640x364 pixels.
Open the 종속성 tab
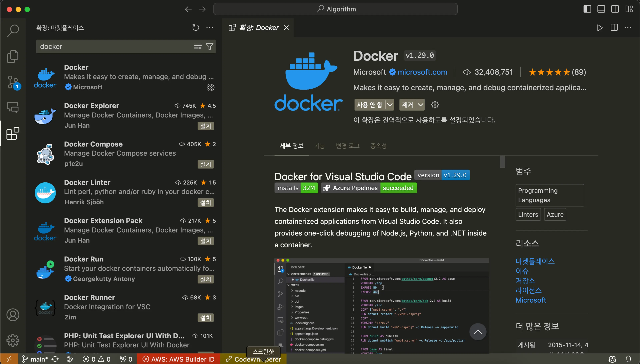point(378,146)
